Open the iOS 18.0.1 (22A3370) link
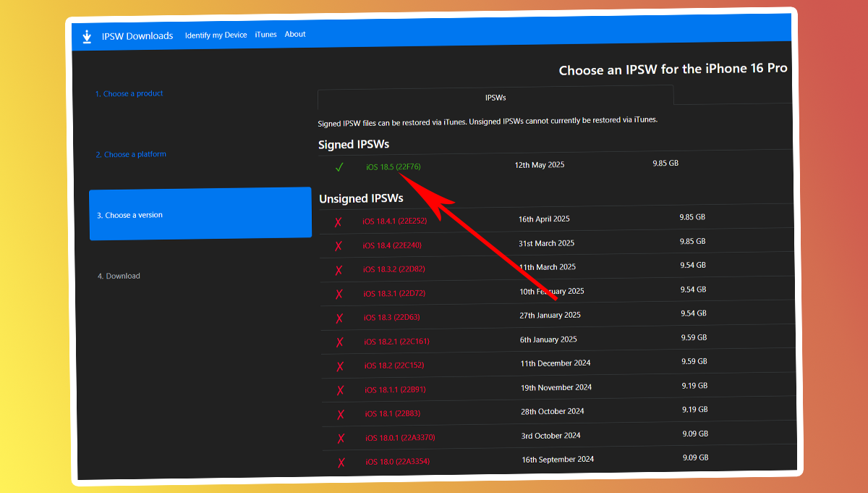Image resolution: width=868 pixels, height=493 pixels. click(x=400, y=437)
